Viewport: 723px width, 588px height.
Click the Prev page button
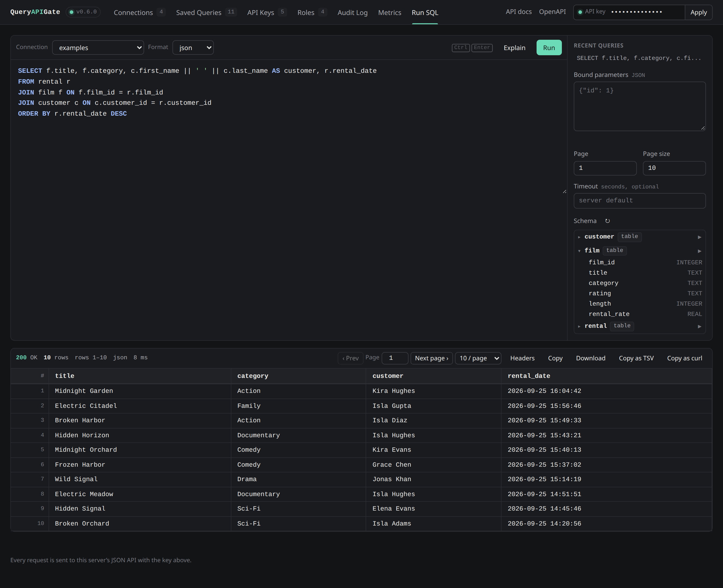tap(350, 358)
